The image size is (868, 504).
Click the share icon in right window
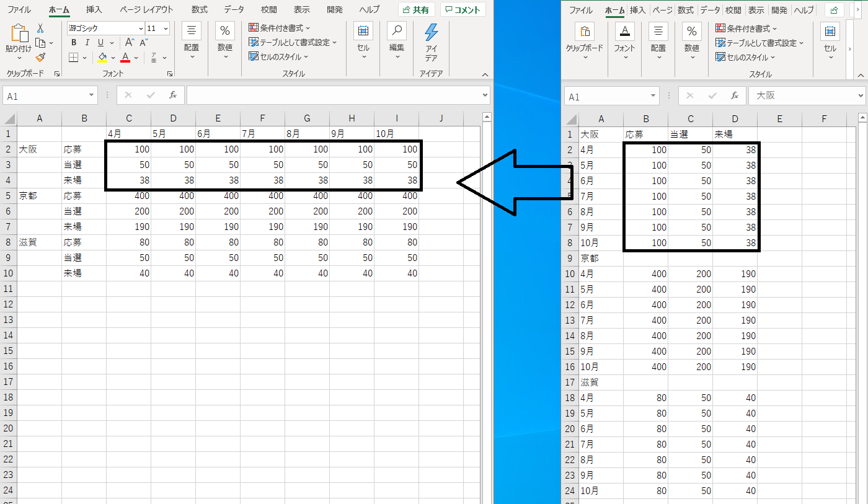835,10
